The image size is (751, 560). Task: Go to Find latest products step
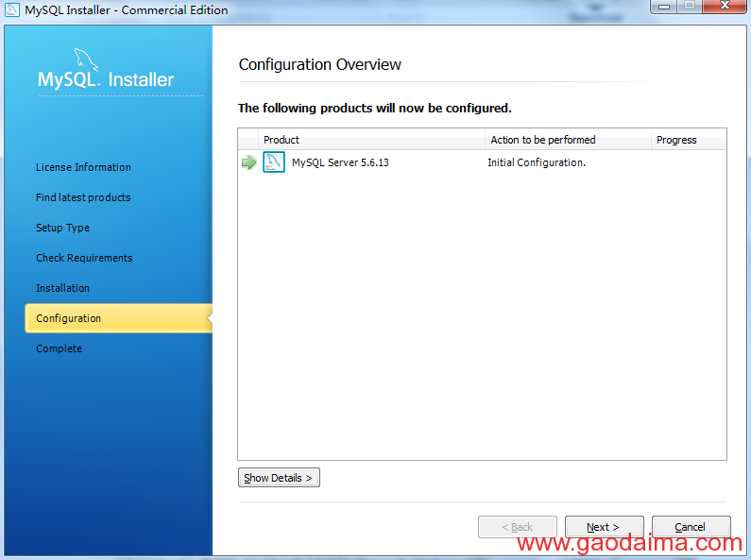[x=83, y=197]
